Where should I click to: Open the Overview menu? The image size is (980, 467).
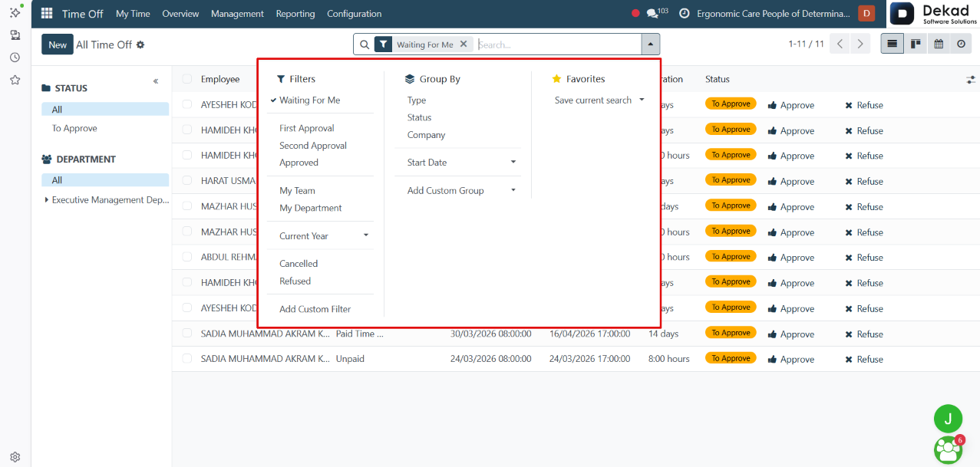tap(180, 14)
